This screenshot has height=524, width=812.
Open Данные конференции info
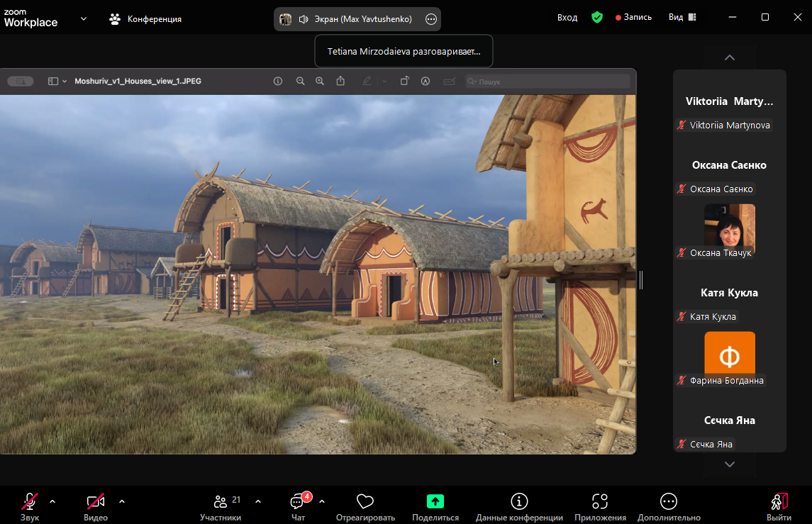pyautogui.click(x=519, y=506)
